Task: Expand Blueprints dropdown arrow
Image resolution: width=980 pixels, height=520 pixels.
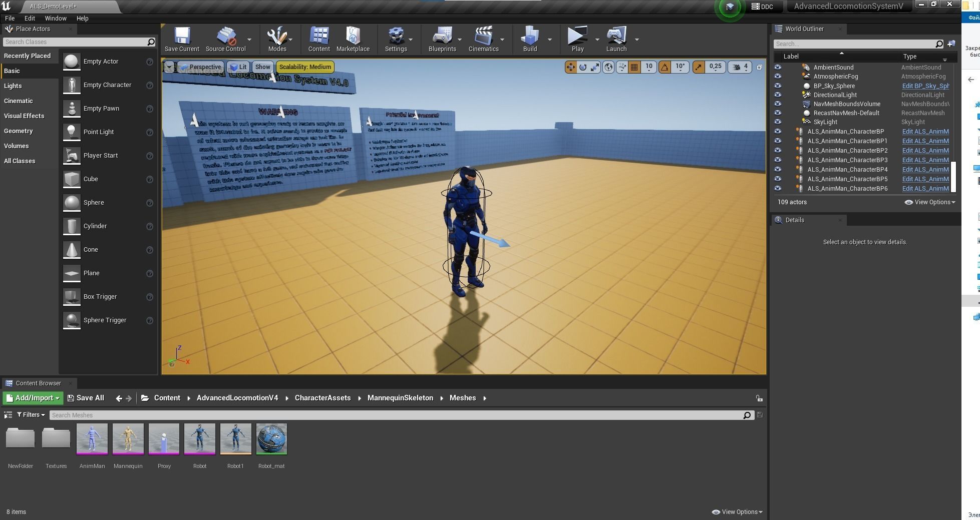Action: coord(460,40)
